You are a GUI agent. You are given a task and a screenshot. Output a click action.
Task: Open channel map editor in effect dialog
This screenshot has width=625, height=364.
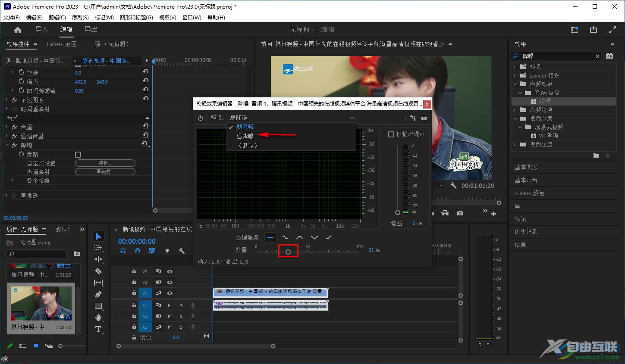point(413,118)
